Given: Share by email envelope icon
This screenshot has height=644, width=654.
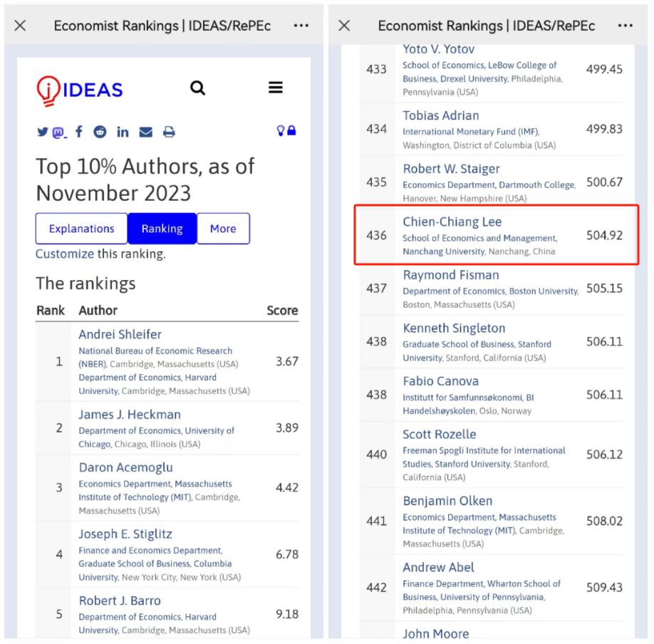Looking at the screenshot, I should pyautogui.click(x=145, y=133).
